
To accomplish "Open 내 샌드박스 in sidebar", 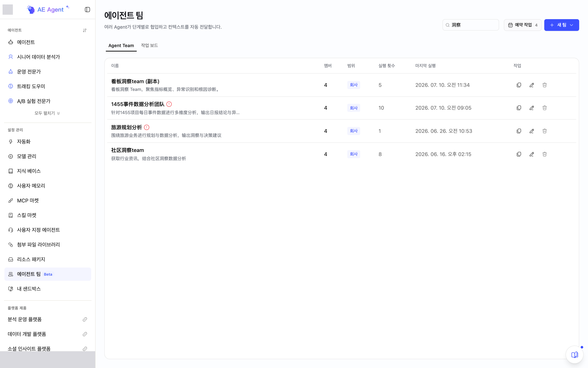I will click(x=48, y=289).
